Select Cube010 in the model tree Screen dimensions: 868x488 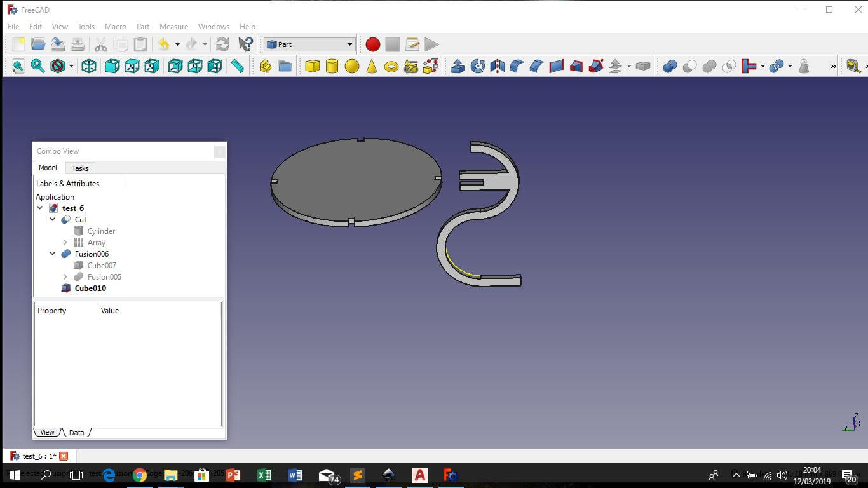pyautogui.click(x=90, y=288)
